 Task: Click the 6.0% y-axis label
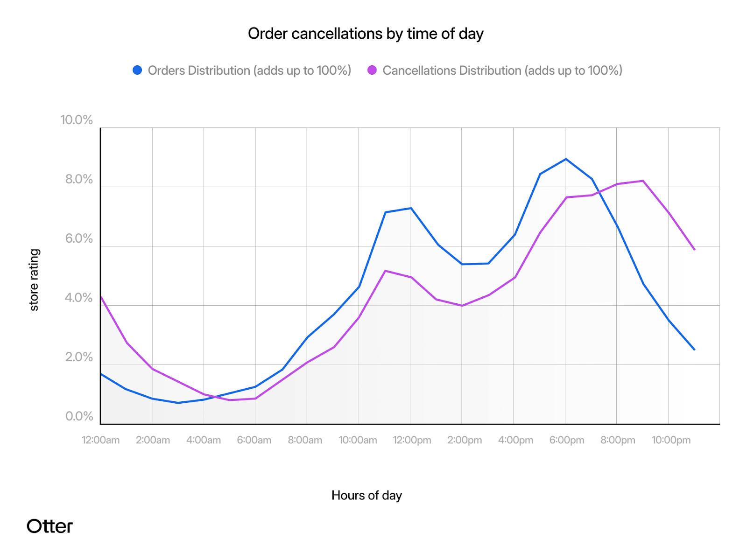79,239
